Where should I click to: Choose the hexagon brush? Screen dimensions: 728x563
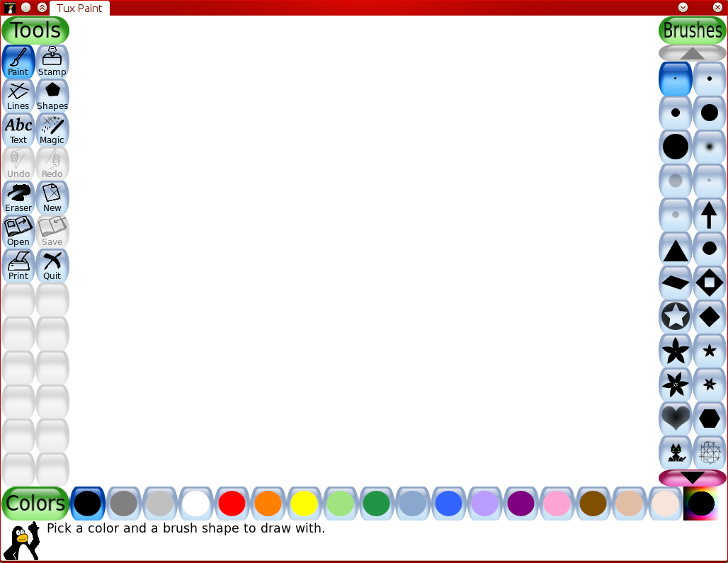click(709, 419)
